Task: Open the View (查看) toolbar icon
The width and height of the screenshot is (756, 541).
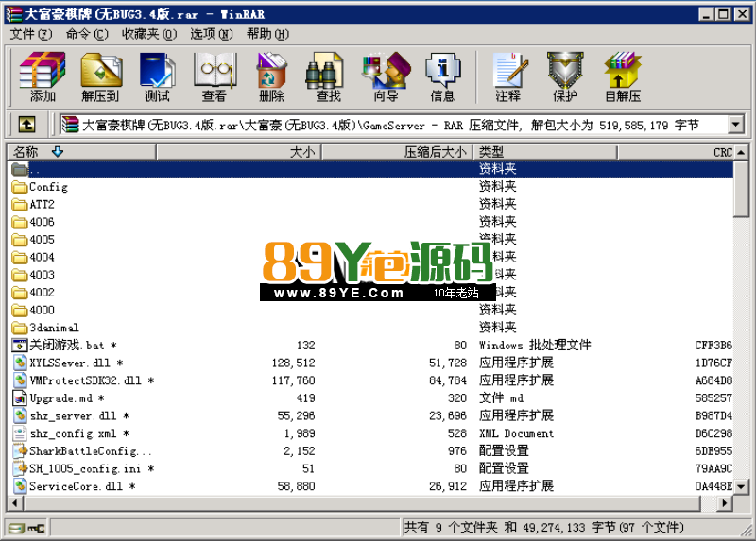Action: (215, 77)
